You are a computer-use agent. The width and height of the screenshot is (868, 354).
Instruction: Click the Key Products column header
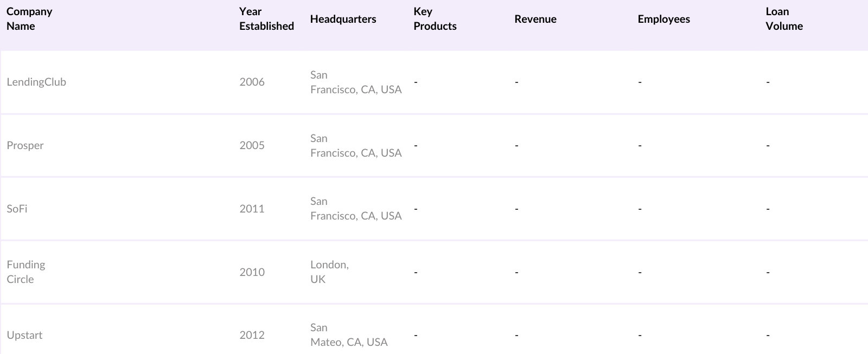(435, 19)
